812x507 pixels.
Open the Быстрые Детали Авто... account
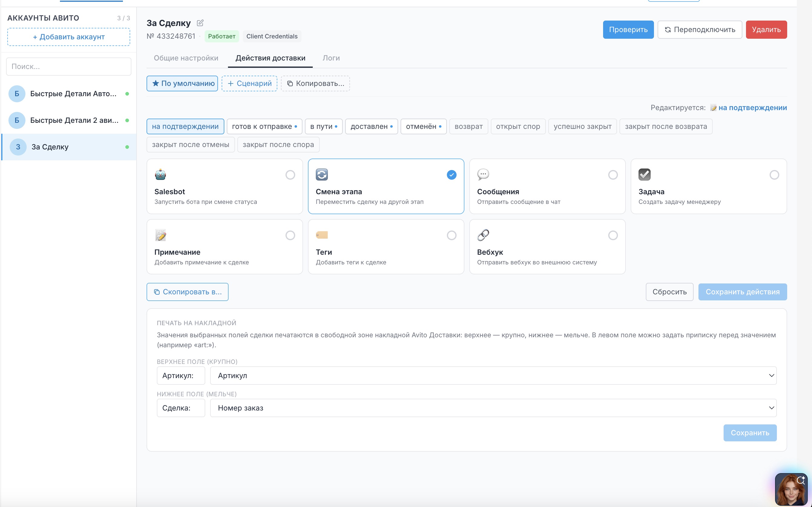(x=69, y=93)
